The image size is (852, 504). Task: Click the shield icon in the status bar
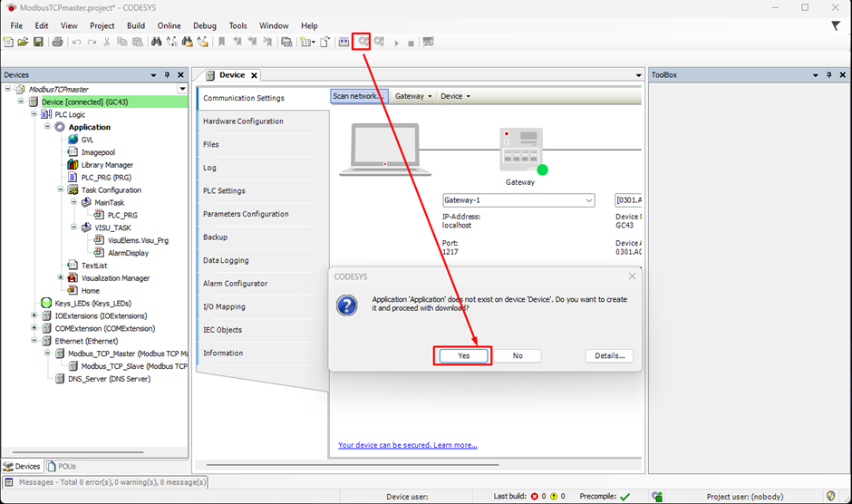[830, 496]
